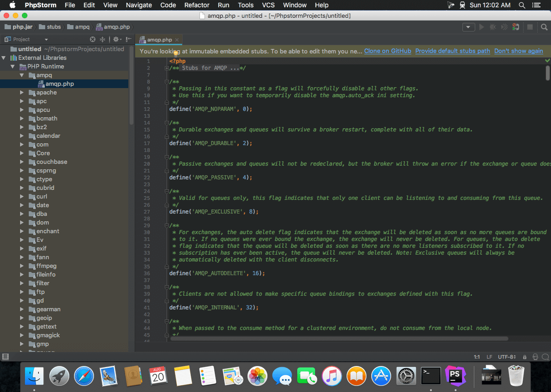Expand the apache folder in the tree
Viewport: 551px width, 392px height.
click(21, 93)
